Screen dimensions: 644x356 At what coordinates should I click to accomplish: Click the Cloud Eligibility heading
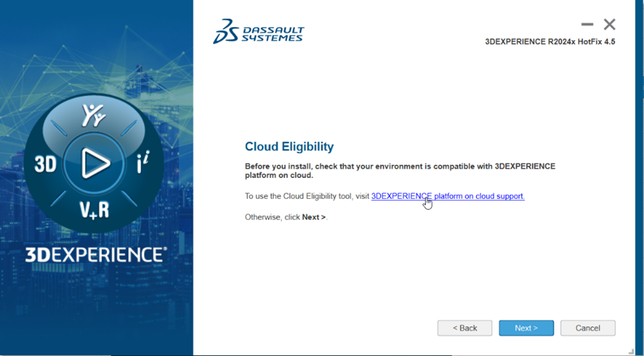[x=289, y=147]
